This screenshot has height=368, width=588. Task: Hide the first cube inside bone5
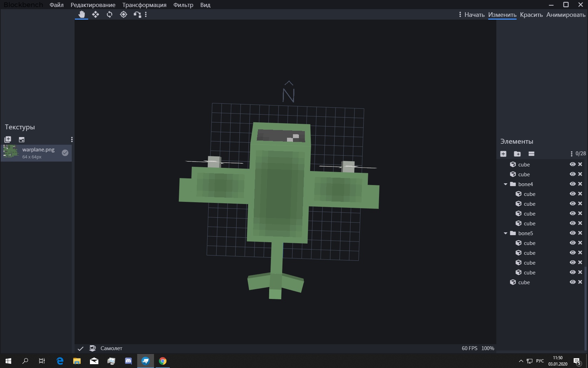(573, 243)
